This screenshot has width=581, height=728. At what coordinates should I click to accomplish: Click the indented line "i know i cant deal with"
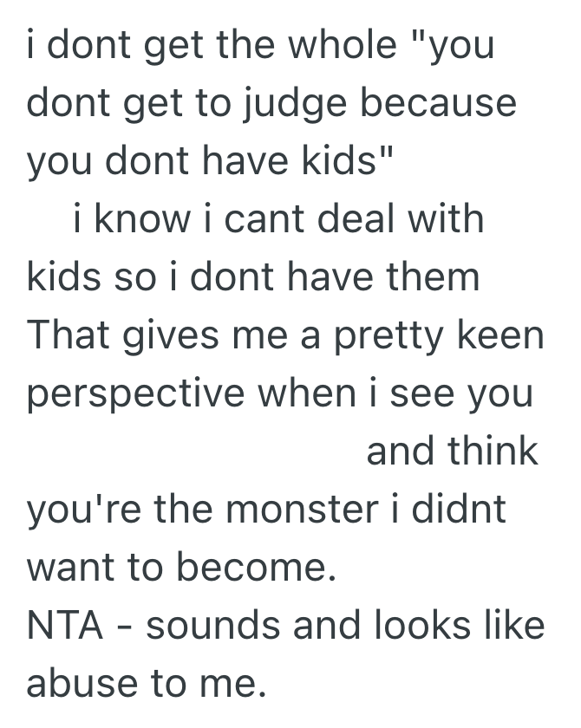(277, 219)
